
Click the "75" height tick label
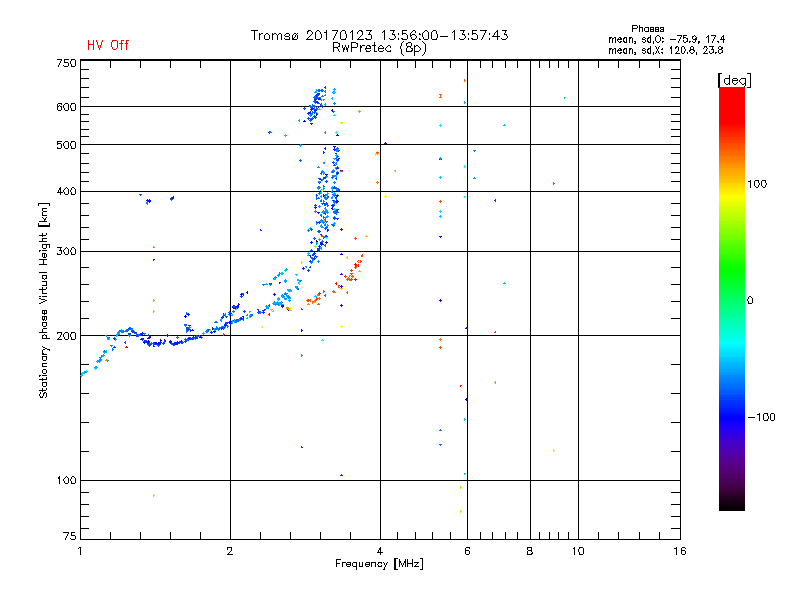(x=70, y=536)
